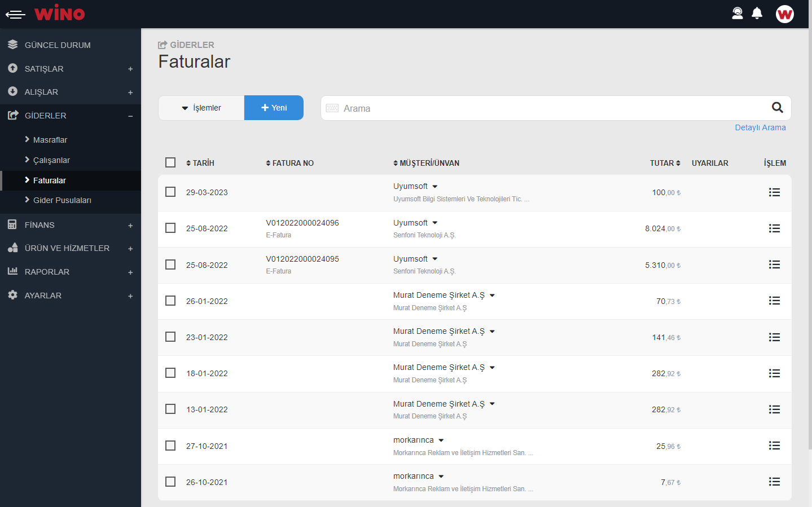The height and width of the screenshot is (507, 812).
Task: Toggle the select-all checkbox in table header
Action: (170, 162)
